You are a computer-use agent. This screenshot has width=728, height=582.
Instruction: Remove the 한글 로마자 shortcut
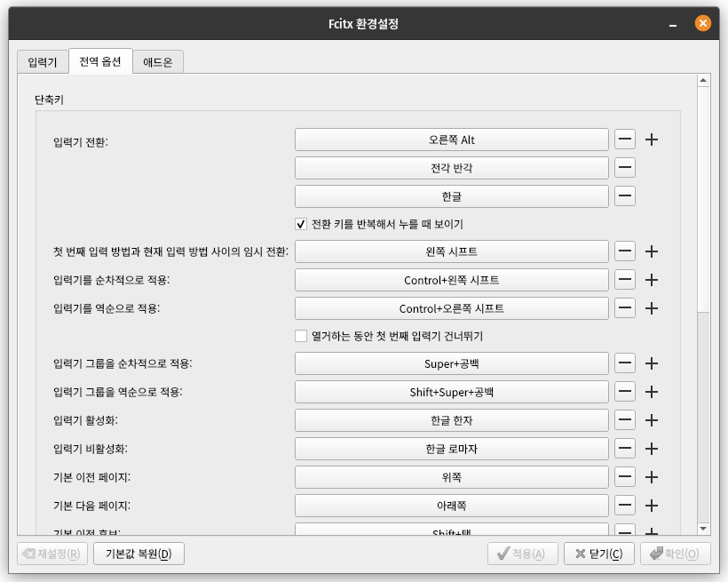click(x=624, y=449)
